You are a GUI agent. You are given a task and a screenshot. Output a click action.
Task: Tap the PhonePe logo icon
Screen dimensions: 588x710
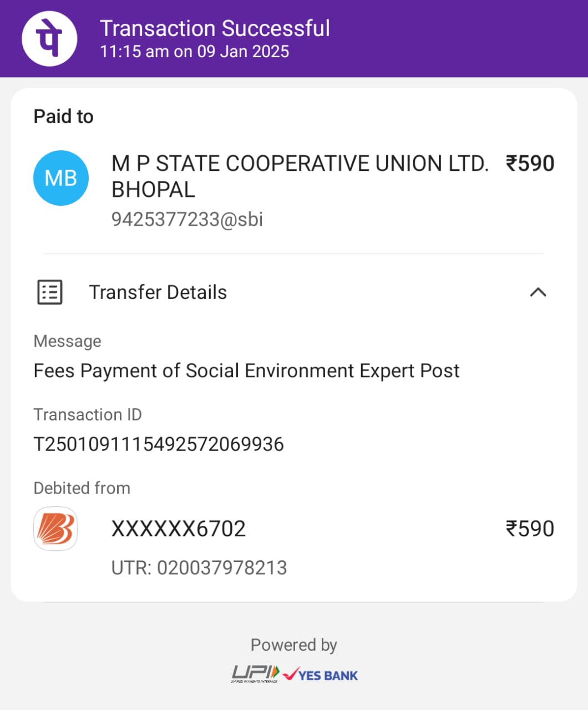49,39
